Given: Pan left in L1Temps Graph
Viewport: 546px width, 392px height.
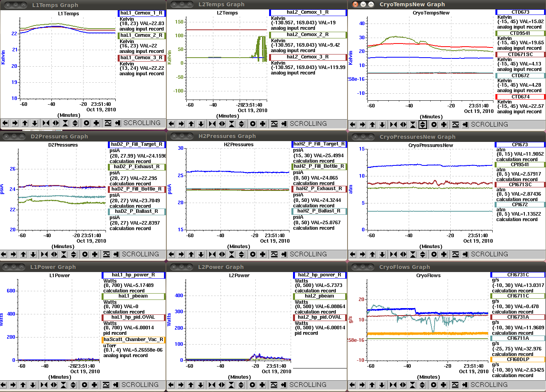Looking at the screenshot, I should (5, 123).
